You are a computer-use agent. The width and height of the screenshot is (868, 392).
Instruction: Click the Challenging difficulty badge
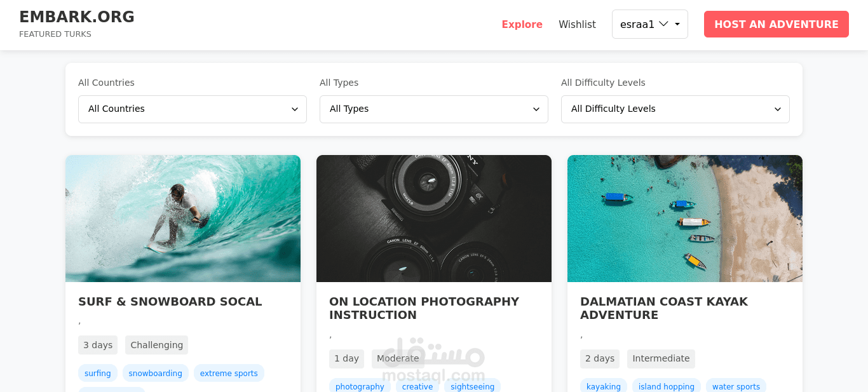click(x=156, y=345)
